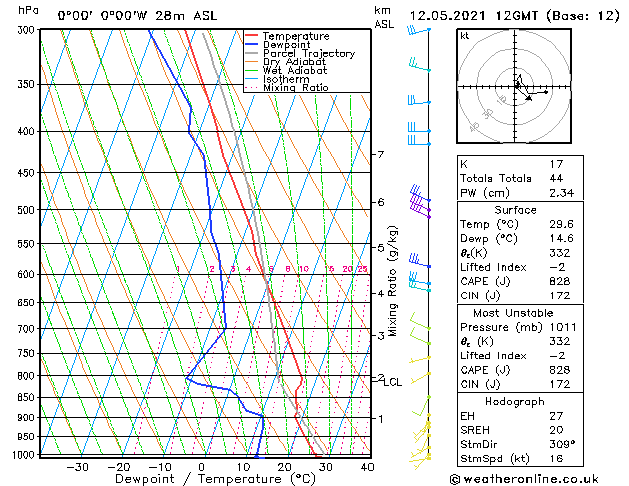The image size is (629, 486).
Task: Click the red Temperature legend line
Action: 251,36
